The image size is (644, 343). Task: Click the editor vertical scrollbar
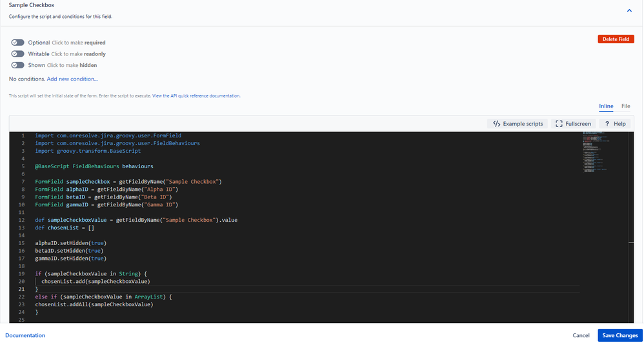click(x=631, y=227)
